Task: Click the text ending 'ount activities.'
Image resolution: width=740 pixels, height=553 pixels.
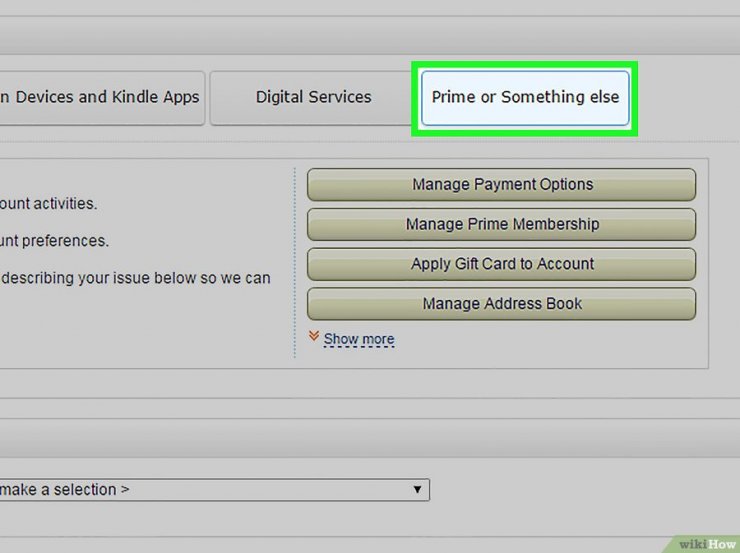Action: (49, 203)
